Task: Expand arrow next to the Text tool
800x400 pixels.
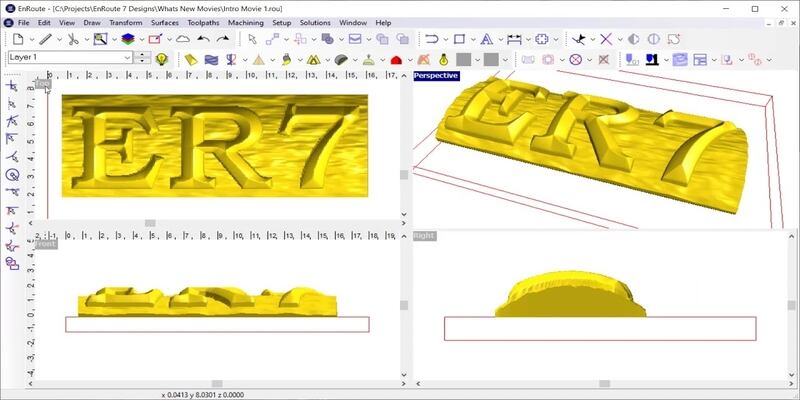Action: (x=500, y=40)
